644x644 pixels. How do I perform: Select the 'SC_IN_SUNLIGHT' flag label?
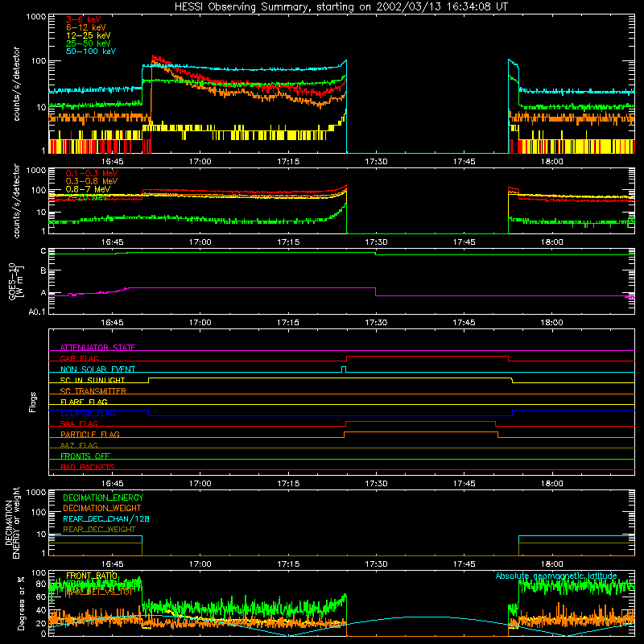pos(93,380)
